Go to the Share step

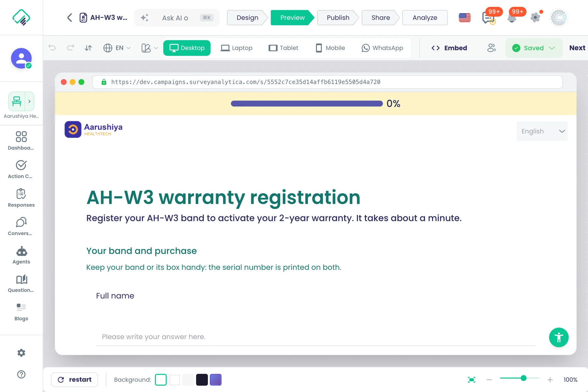click(x=381, y=18)
